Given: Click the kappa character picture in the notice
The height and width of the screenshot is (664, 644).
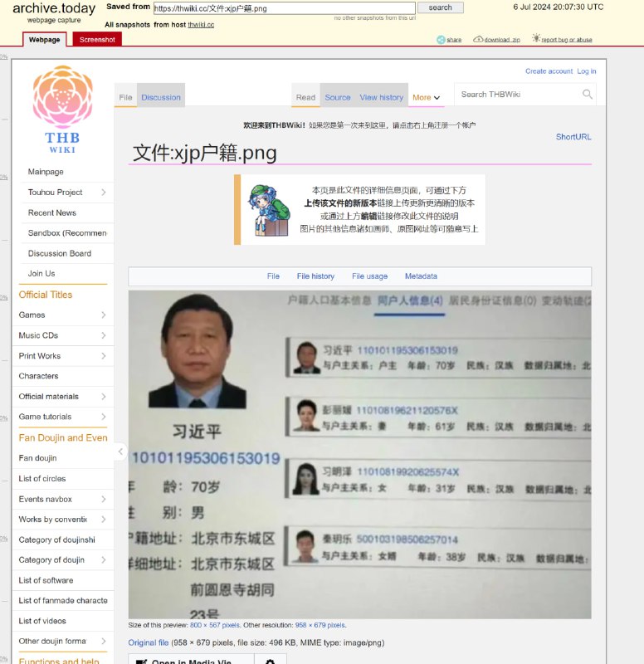Looking at the screenshot, I should coord(269,210).
